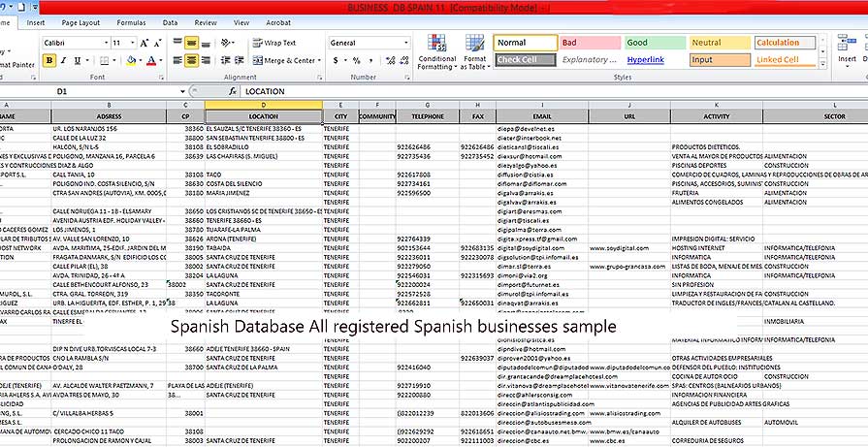This screenshot has height=447, width=868.
Task: Increase indent icon
Action: click(x=240, y=60)
